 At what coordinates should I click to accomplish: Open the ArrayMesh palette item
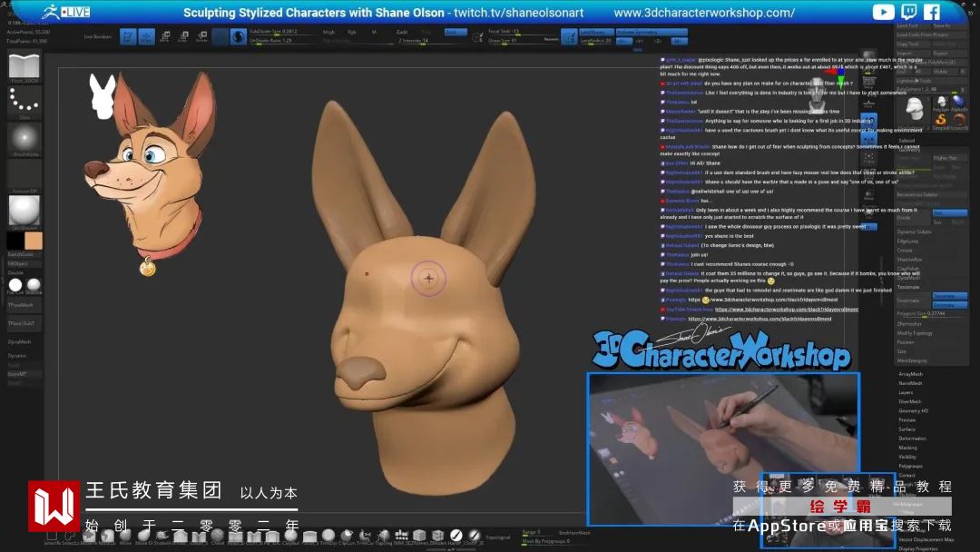coord(910,374)
